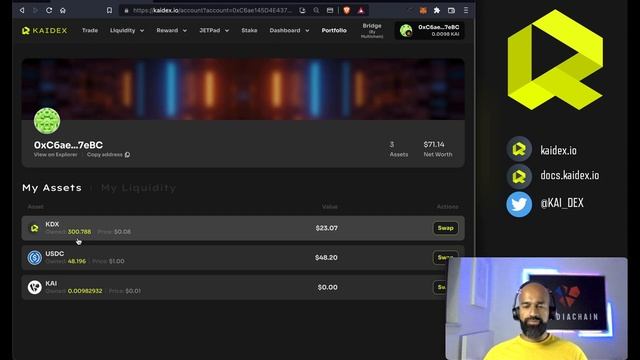Click KDX owned amount 300.788
Image resolution: width=640 pixels, height=360 pixels.
coord(80,232)
